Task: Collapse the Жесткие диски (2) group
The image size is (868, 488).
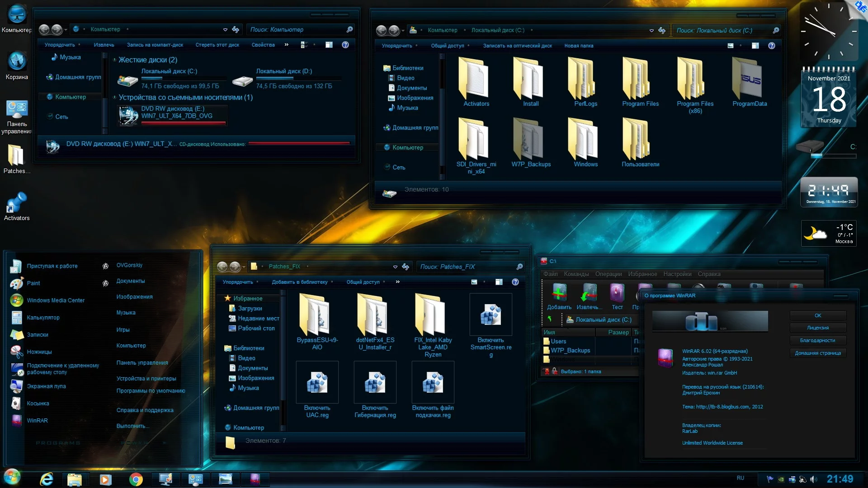Action: tap(115, 60)
